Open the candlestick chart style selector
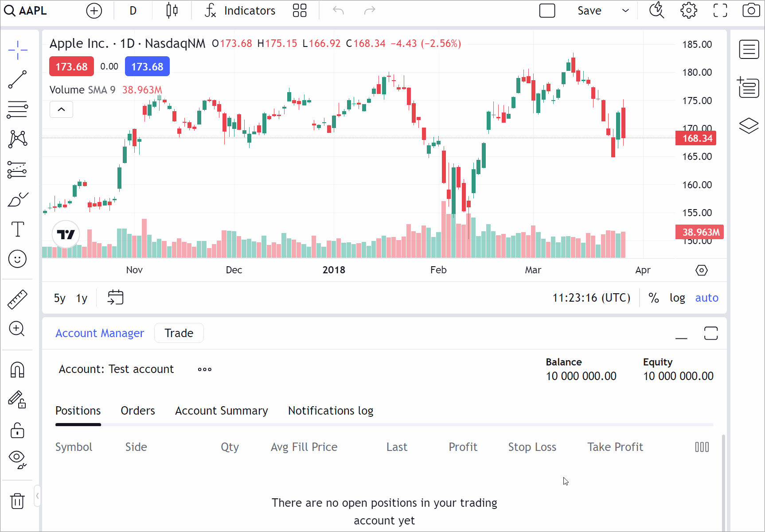Image resolution: width=765 pixels, height=532 pixels. (x=172, y=11)
